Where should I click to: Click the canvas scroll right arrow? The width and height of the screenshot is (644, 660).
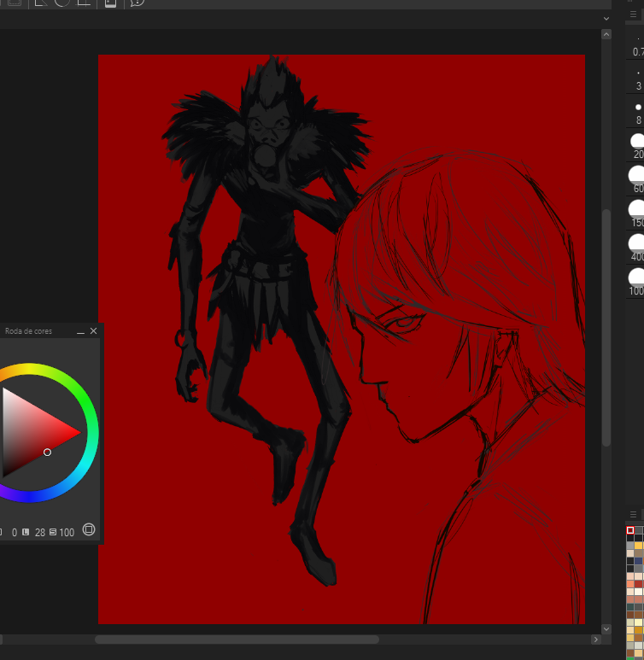595,640
